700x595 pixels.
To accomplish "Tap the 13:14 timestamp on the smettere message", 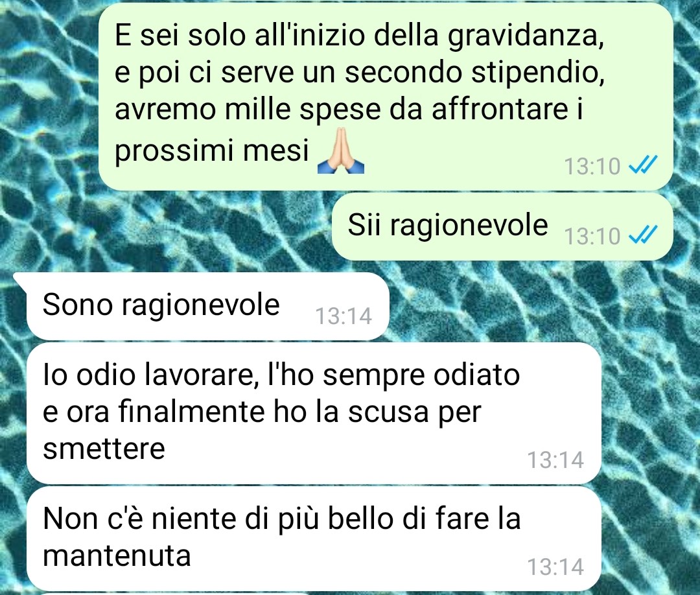I will (x=555, y=460).
